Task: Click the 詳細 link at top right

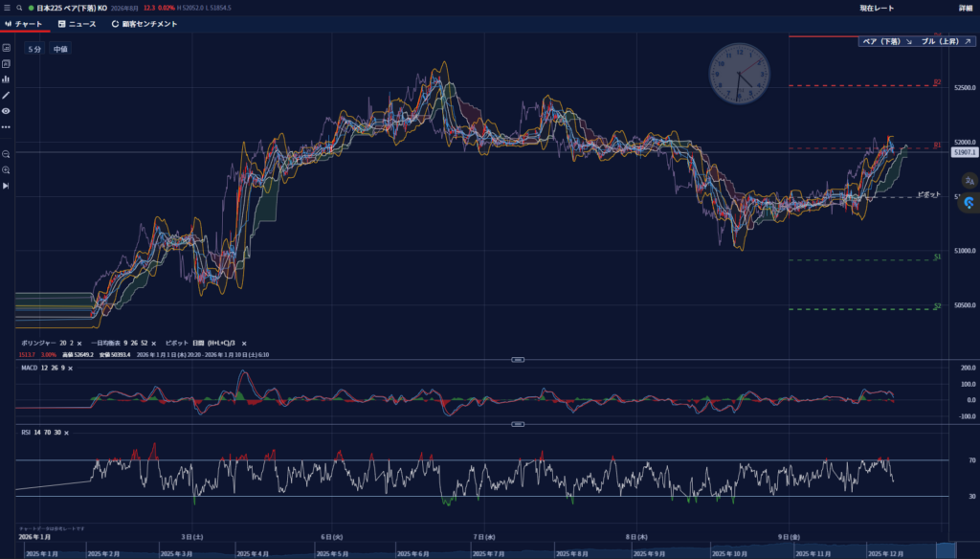Action: coord(965,8)
